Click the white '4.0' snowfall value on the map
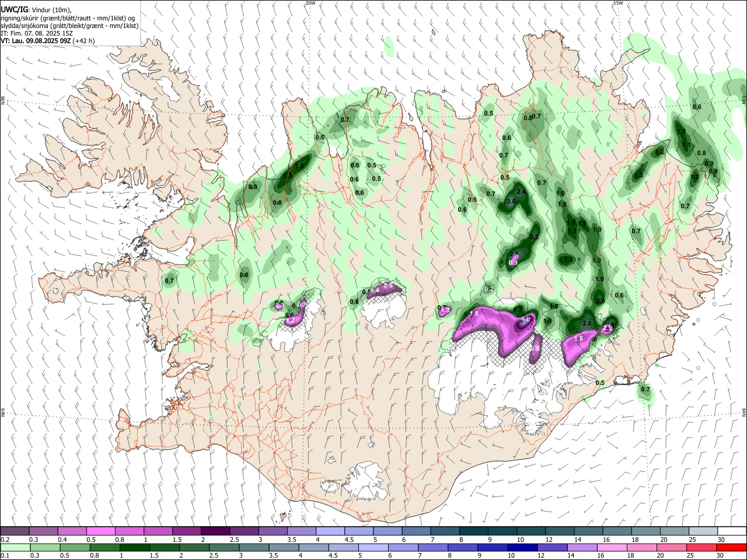Screen dimensions: 747x560 coord(525,319)
